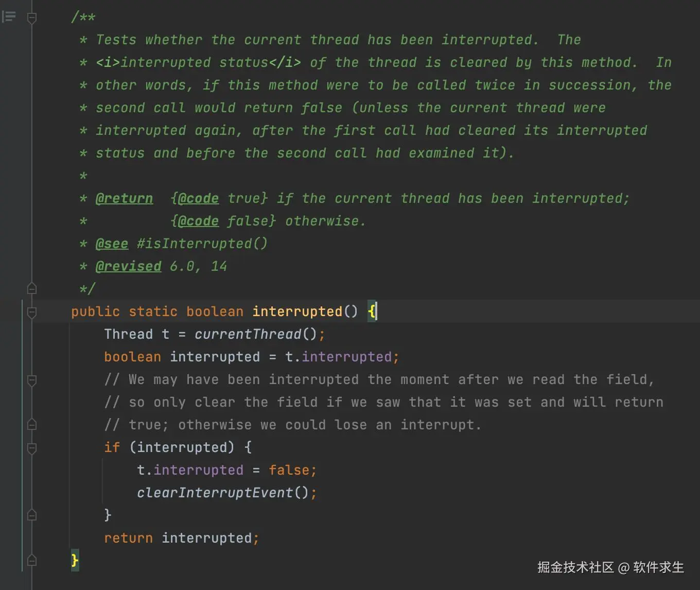Screen dimensions: 700x590
Task: Click the @return Javadoc tag
Action: (x=125, y=199)
